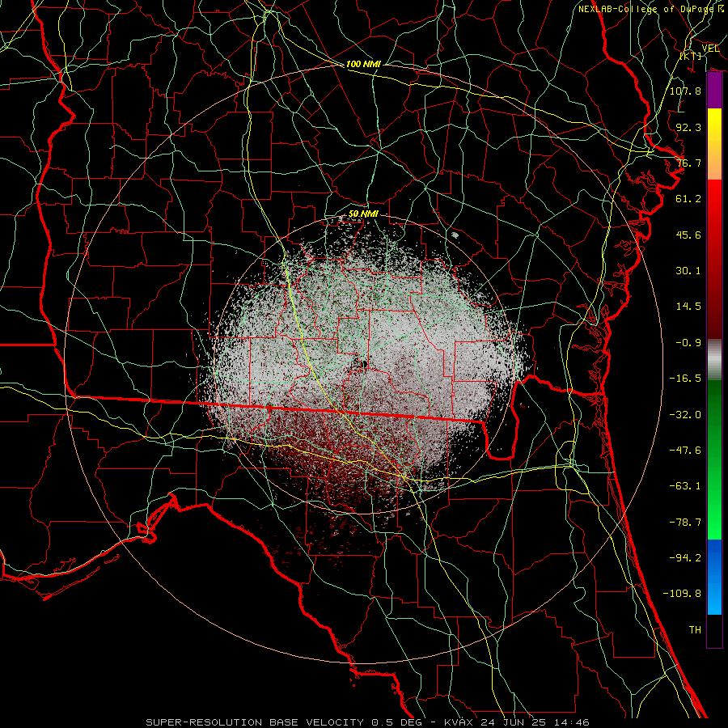
Task: Click the -63.1 scale value
Action: [x=685, y=486]
